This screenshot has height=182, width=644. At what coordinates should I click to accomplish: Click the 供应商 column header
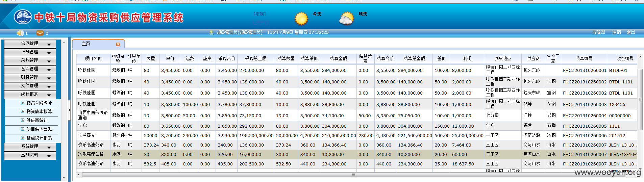[x=534, y=59]
